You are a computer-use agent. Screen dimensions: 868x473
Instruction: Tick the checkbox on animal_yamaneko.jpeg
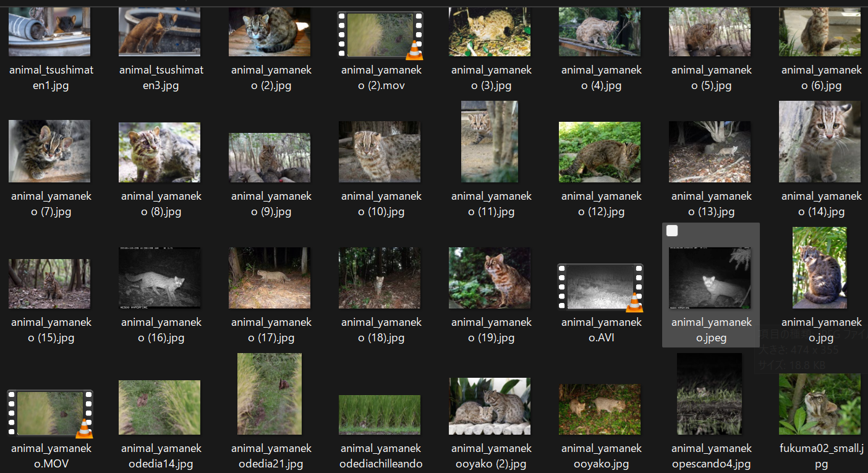(x=672, y=231)
